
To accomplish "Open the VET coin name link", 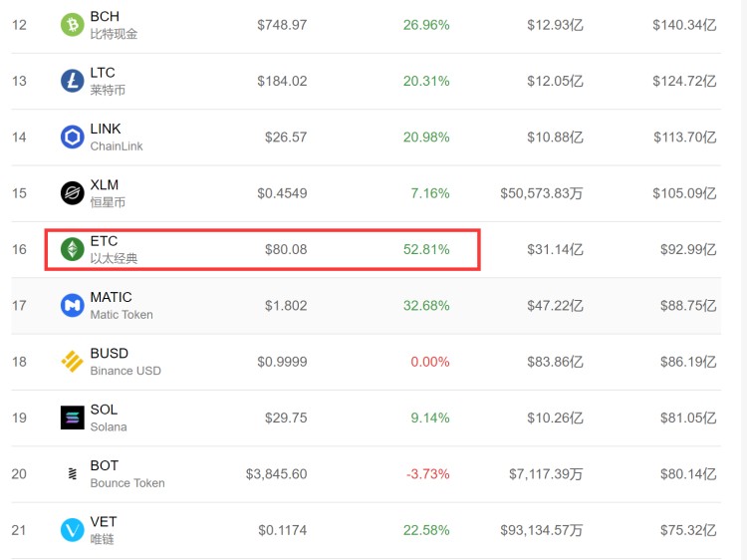I will coord(104,521).
